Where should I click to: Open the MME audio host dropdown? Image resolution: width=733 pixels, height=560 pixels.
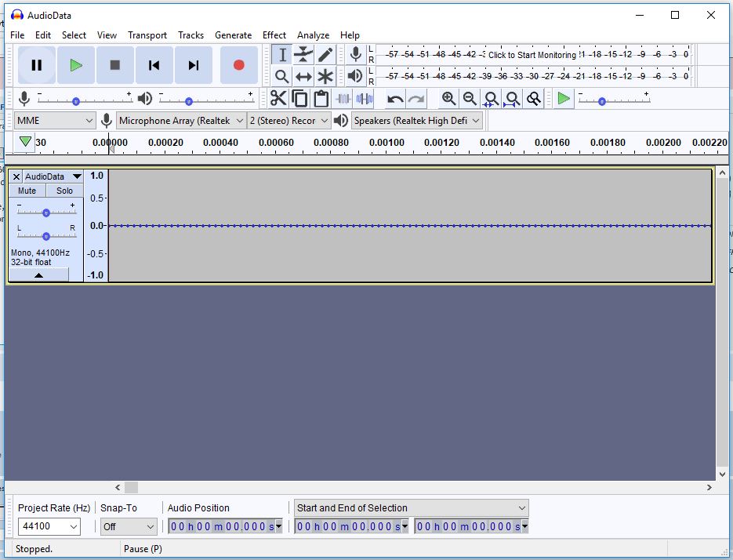(55, 121)
